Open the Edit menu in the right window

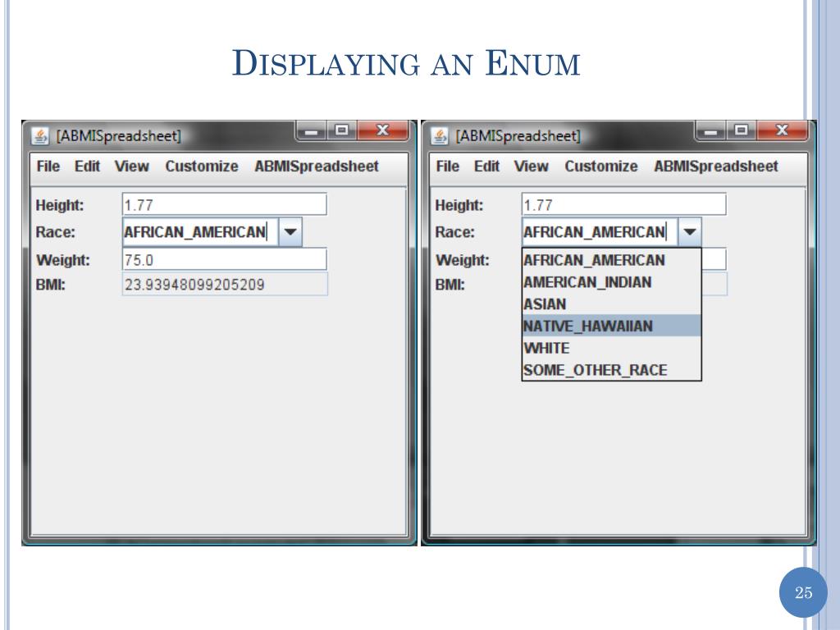coord(486,167)
